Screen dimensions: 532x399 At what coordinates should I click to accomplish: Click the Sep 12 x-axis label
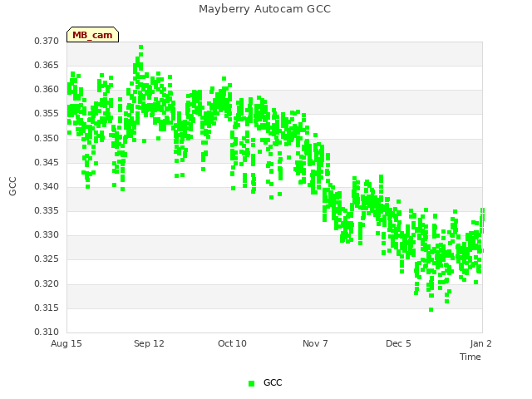tap(149, 343)
